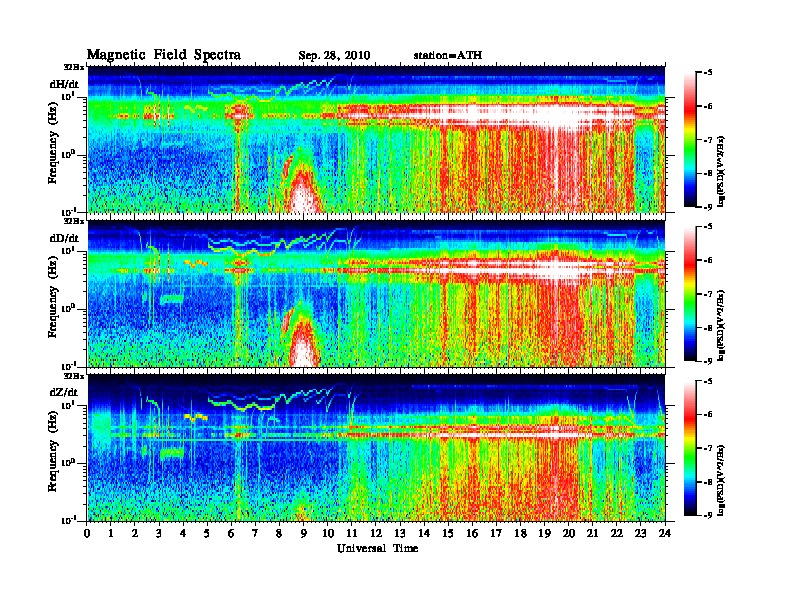The height and width of the screenshot is (612, 792).
Task: Click the x-axis tick label "21"
Action: (x=592, y=533)
